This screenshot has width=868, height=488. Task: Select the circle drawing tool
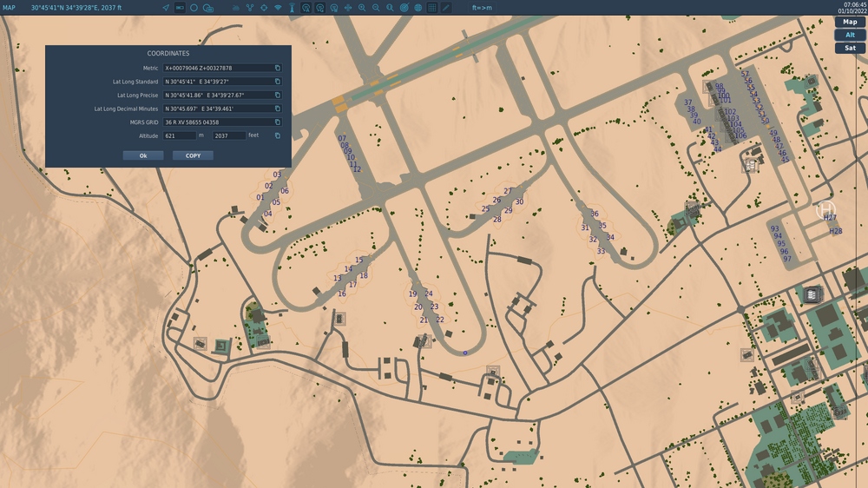point(194,8)
